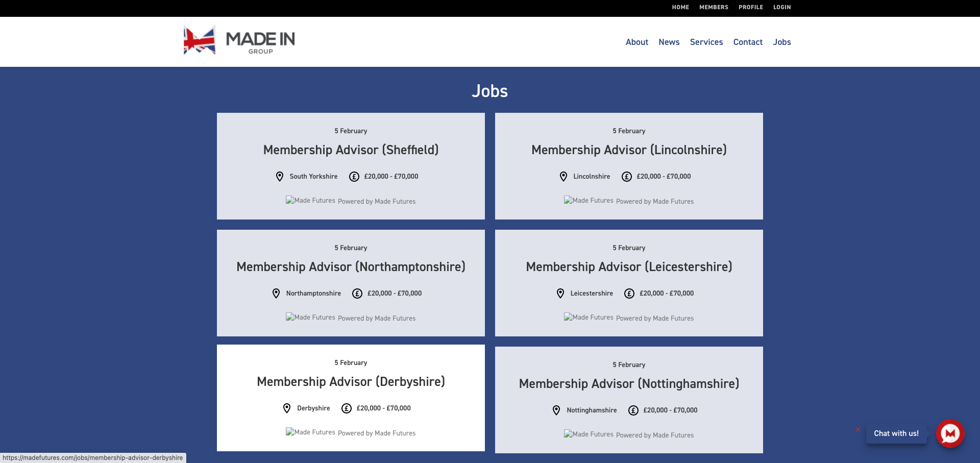Click the location pin next to Derbyshire

click(287, 408)
